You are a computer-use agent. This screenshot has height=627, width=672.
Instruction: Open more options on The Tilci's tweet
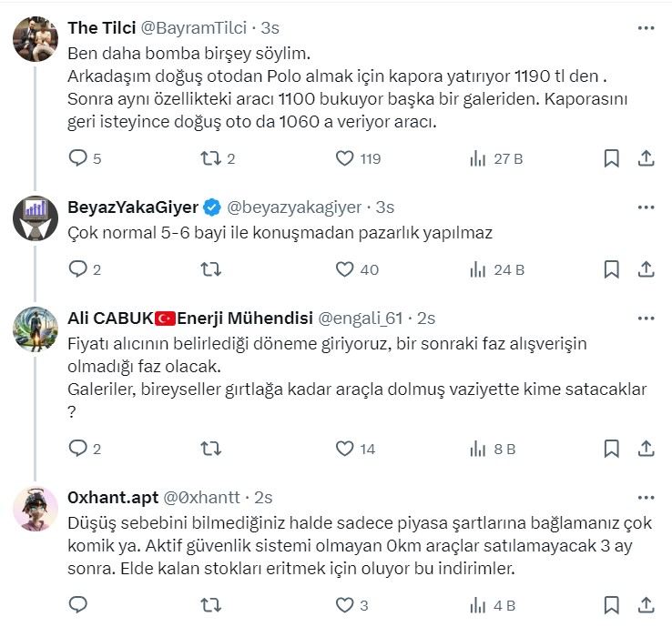[x=646, y=28]
